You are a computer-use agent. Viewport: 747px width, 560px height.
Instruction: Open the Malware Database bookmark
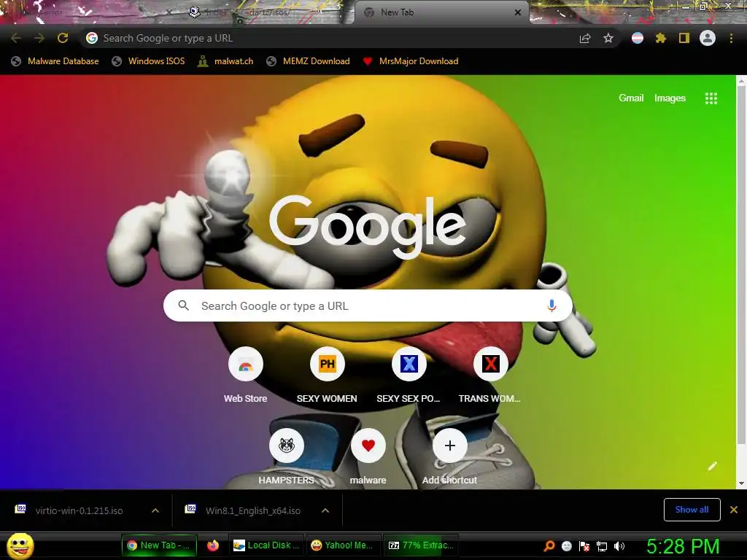click(x=55, y=61)
